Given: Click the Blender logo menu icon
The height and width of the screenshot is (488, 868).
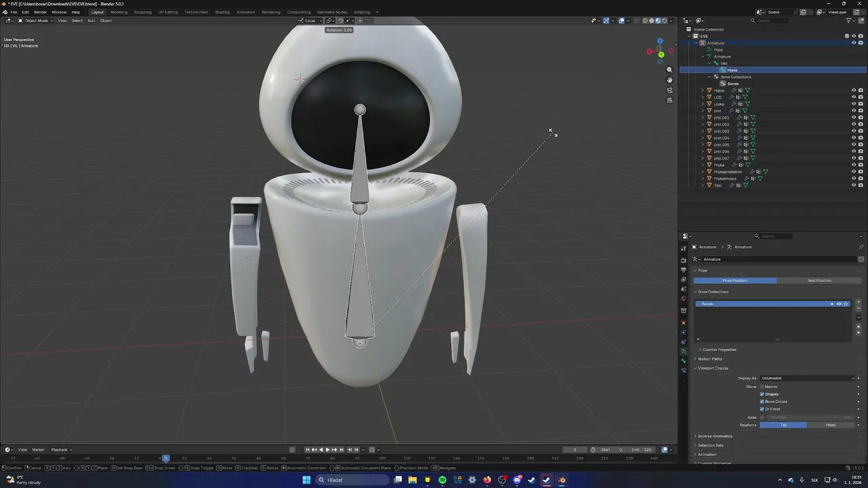Looking at the screenshot, I should click(5, 12).
